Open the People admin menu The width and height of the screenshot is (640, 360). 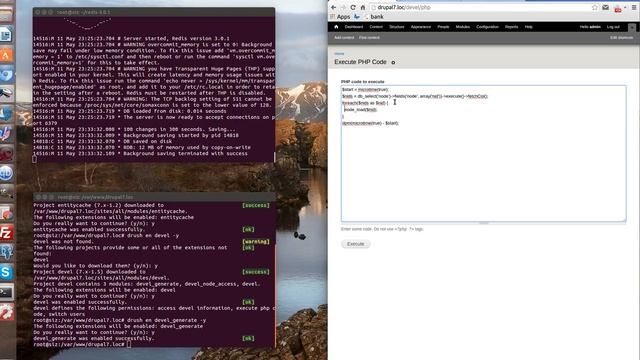coord(443,27)
